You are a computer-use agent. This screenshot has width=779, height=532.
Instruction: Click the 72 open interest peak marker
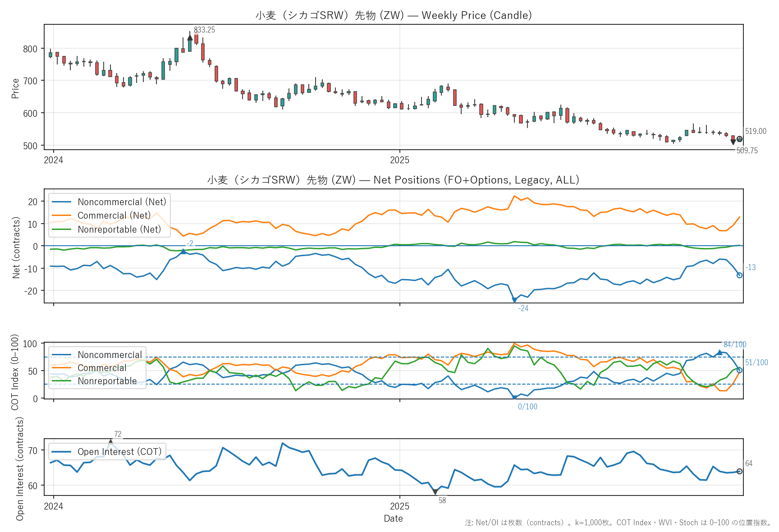coord(110,442)
